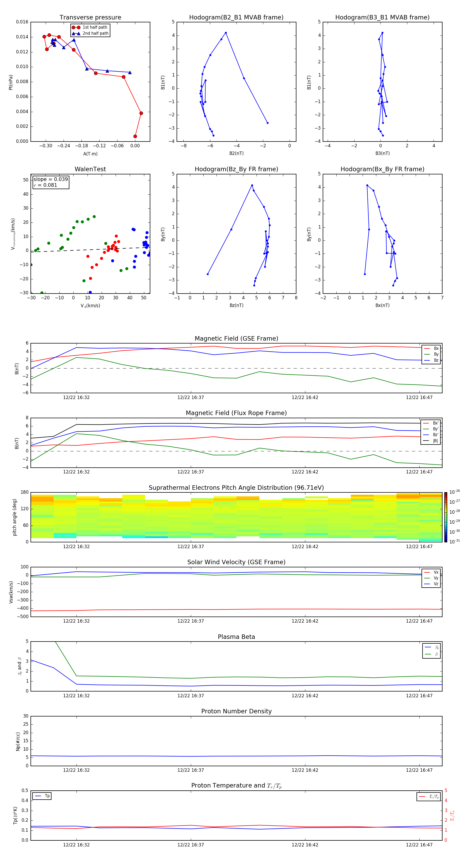Select the "1st half path" legend entry
Screen dimensions: 473x868
pos(90,27)
